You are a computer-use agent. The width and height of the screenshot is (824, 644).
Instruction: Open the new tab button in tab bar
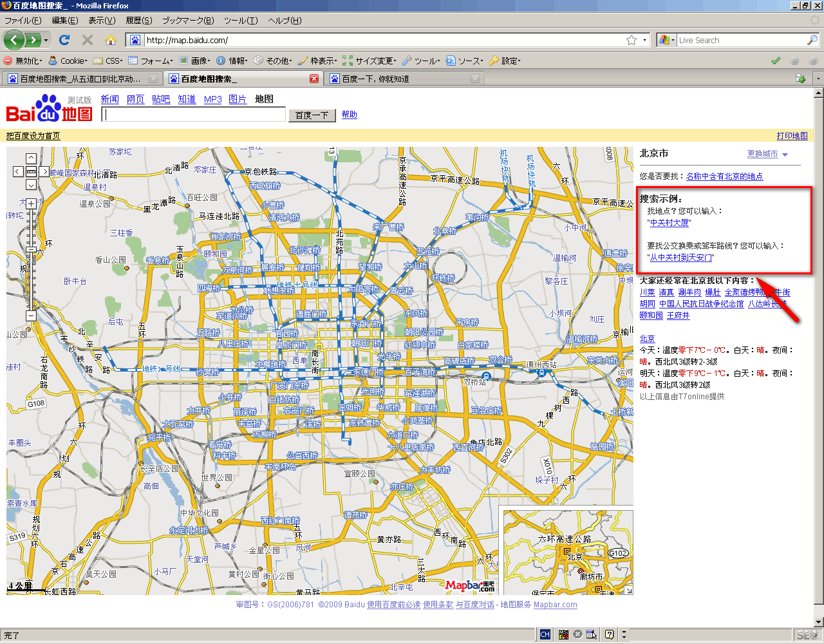tap(800, 79)
